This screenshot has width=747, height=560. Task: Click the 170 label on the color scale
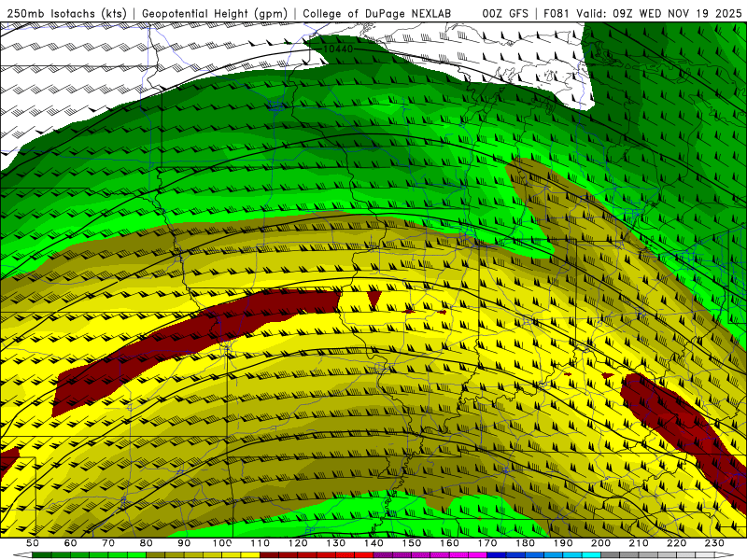(x=487, y=543)
